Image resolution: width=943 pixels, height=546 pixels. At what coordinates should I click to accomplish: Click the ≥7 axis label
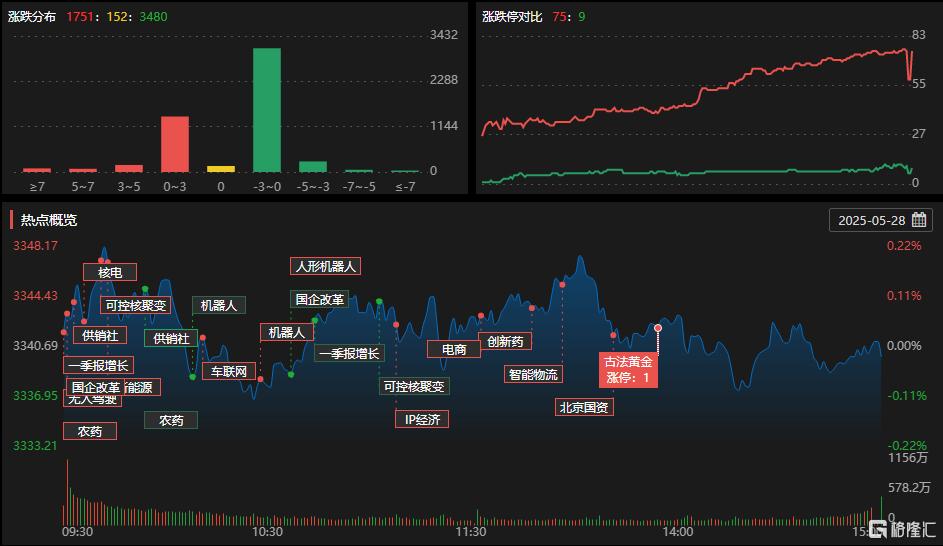(37, 186)
